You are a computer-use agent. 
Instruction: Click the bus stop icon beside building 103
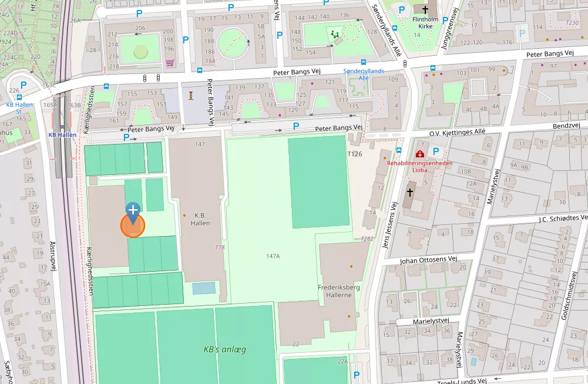click(432, 68)
